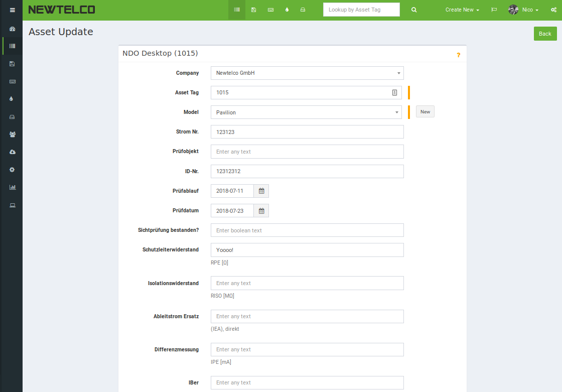Open People users icon in sidebar
Screen dimensions: 562x392
tap(12, 135)
